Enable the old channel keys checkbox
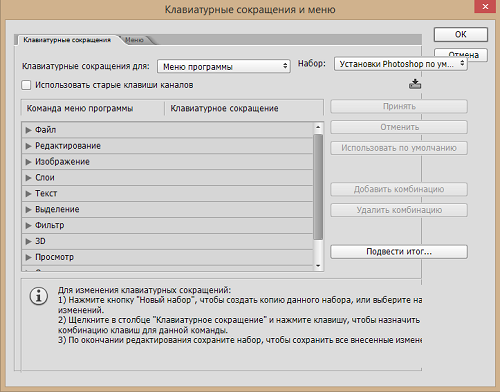Screen dimensions: 500x392 point(26,85)
